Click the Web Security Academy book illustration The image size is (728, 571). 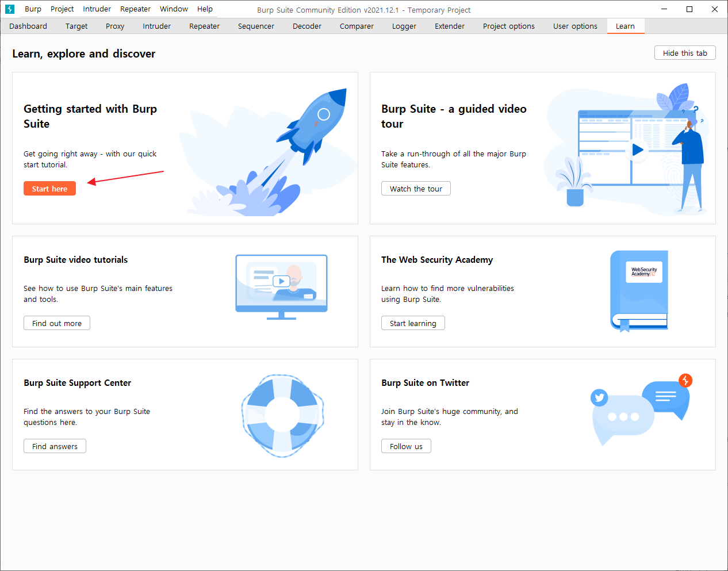click(639, 291)
